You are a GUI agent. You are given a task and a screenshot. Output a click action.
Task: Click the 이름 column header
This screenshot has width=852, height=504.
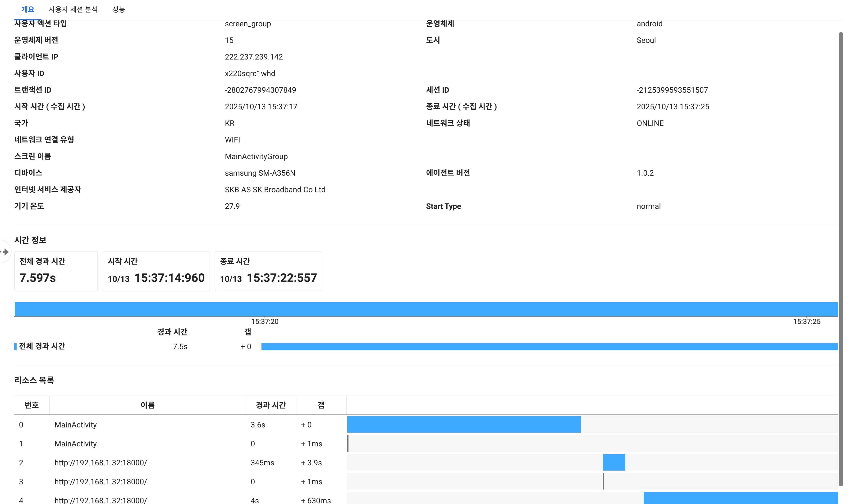(147, 405)
